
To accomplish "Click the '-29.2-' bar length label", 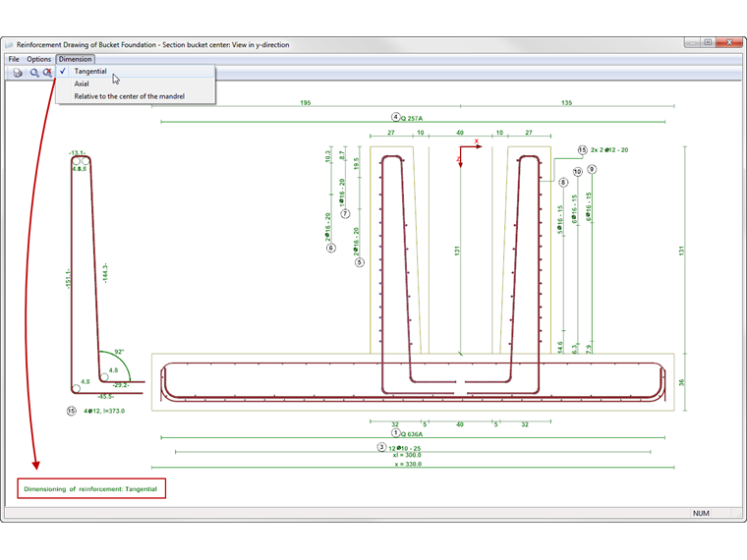I will 121,385.
